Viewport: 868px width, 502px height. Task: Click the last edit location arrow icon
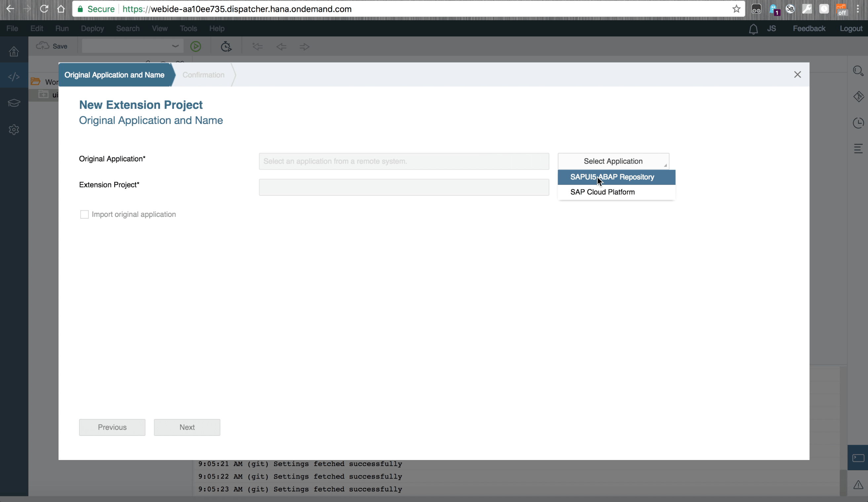coord(257,47)
